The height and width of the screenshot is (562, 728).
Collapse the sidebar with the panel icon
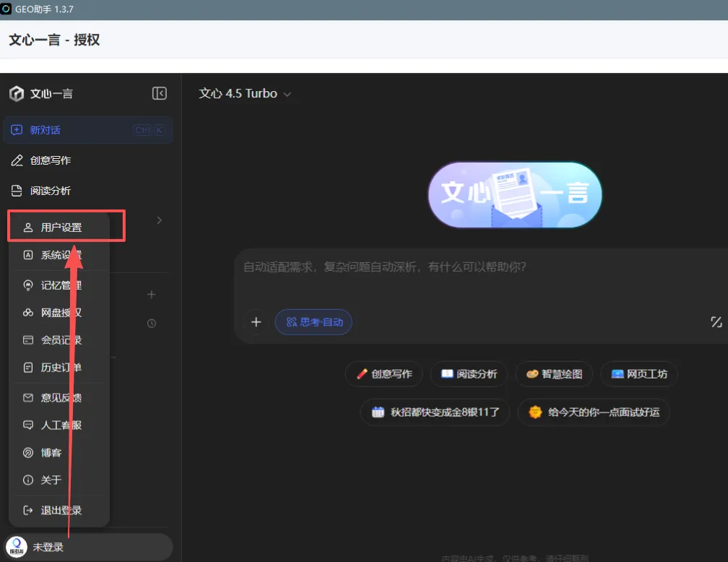click(x=159, y=93)
